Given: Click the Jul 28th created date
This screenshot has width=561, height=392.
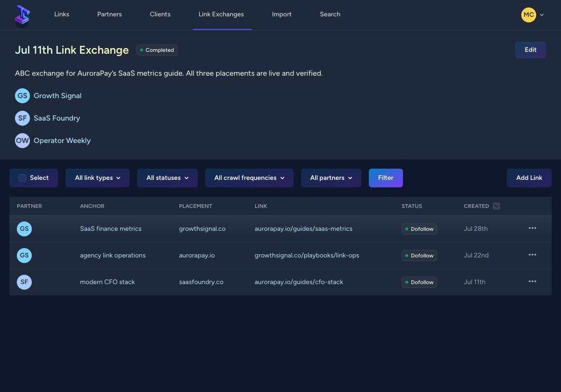Looking at the screenshot, I should (475, 229).
